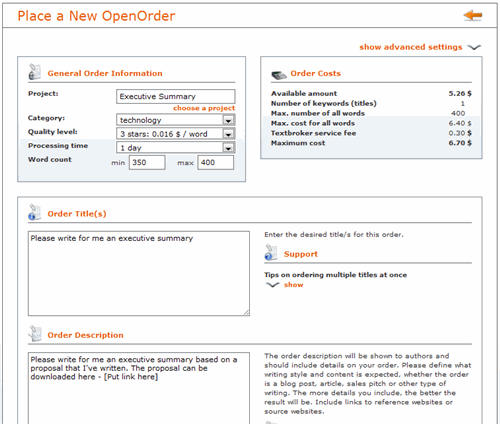Click the choose a project link
This screenshot has height=424, width=500.
tap(204, 108)
